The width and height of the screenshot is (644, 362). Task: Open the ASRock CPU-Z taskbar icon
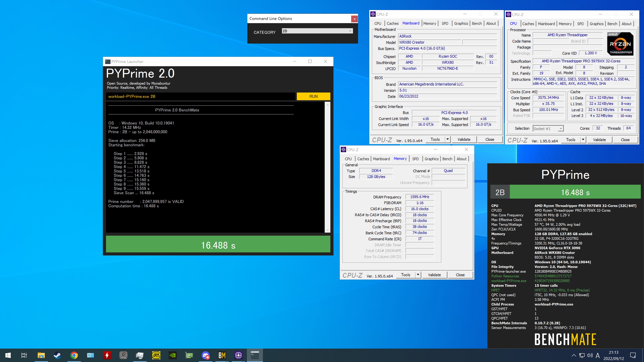156,355
